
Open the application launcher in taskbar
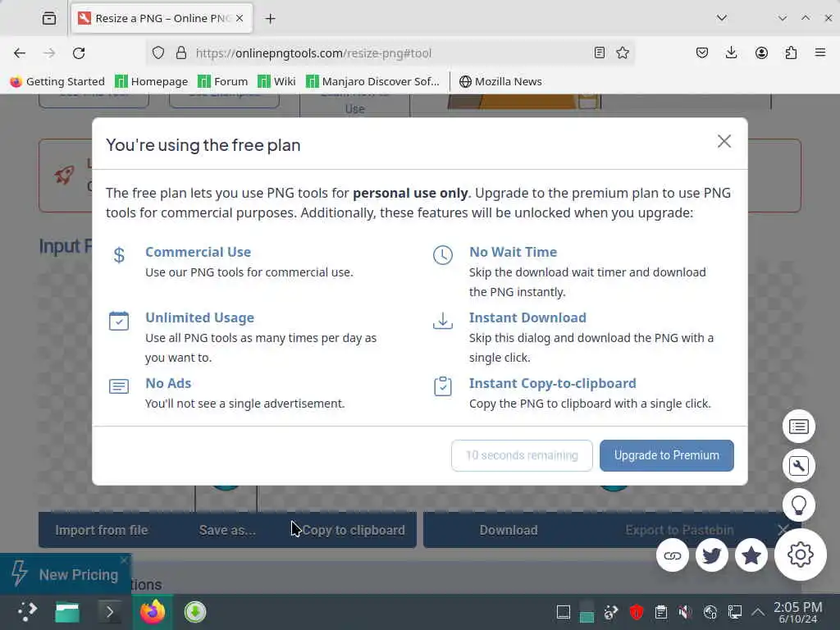pos(27,612)
